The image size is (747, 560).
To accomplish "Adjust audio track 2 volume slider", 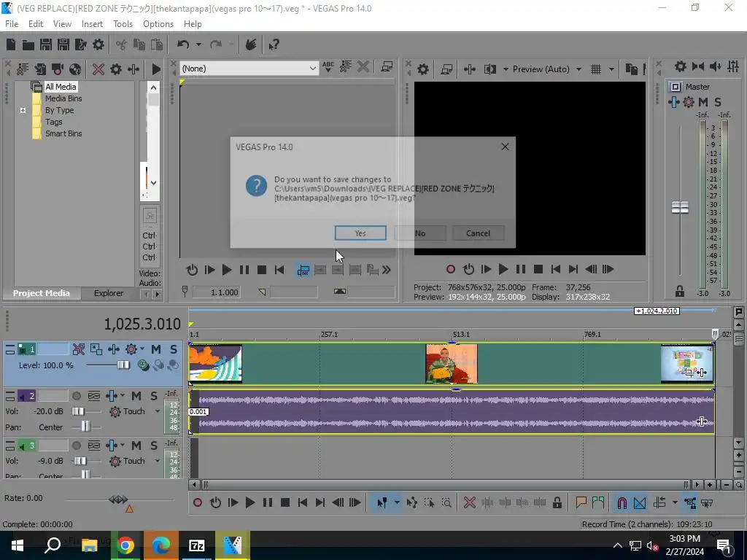I will tap(78, 411).
